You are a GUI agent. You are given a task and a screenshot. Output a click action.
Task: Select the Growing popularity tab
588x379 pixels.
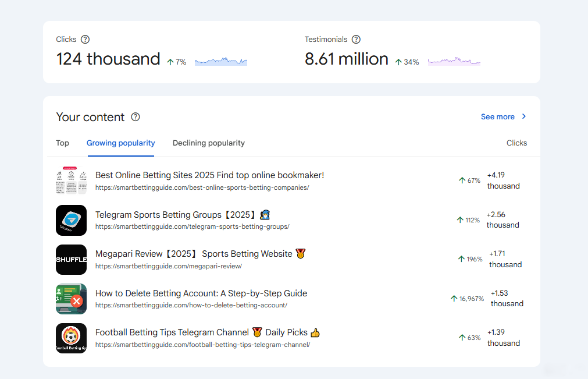(x=121, y=143)
